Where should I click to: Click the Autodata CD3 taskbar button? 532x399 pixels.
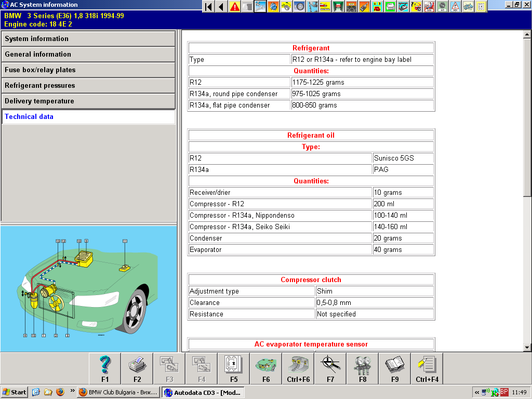pos(203,393)
